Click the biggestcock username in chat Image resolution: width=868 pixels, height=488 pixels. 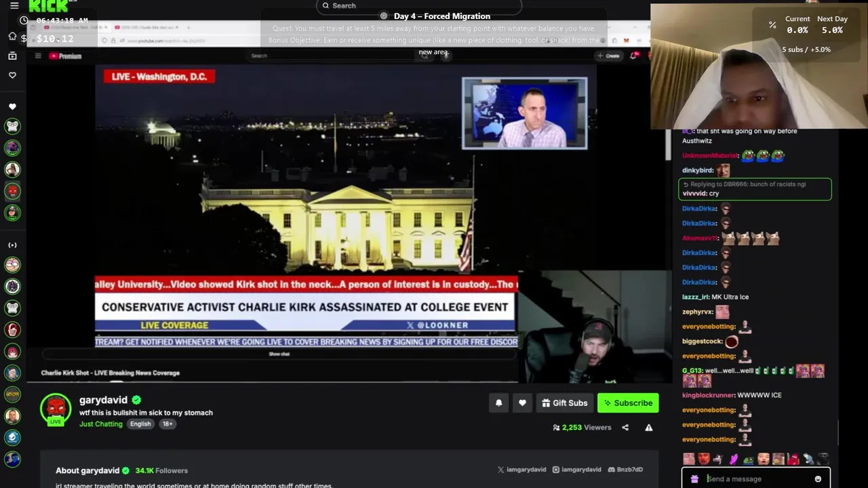[702, 342]
